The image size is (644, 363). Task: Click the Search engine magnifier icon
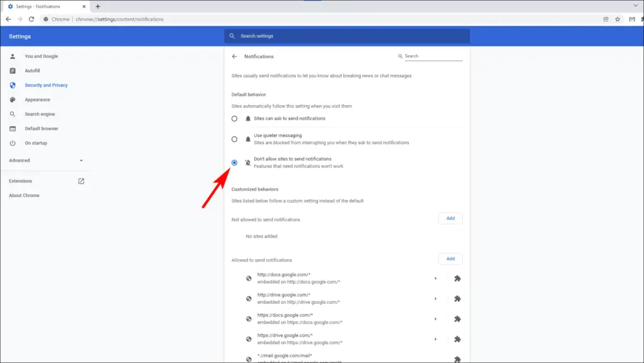[13, 114]
